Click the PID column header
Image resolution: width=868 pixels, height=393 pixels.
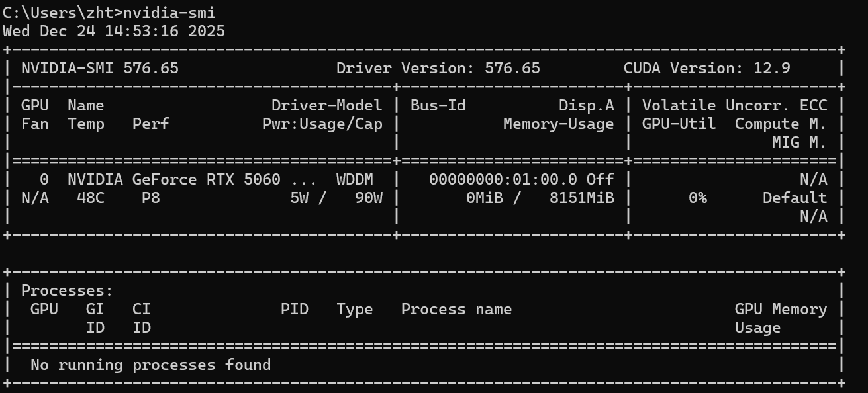pos(295,309)
